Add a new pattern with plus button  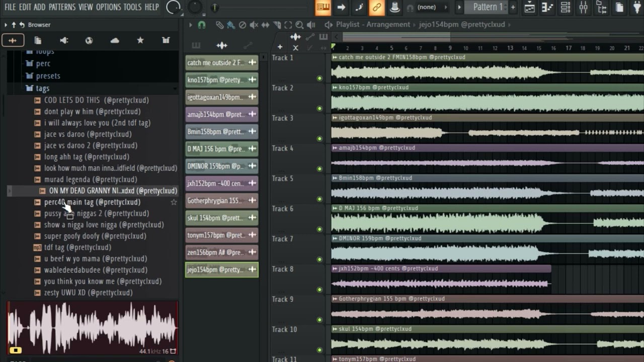(x=513, y=7)
